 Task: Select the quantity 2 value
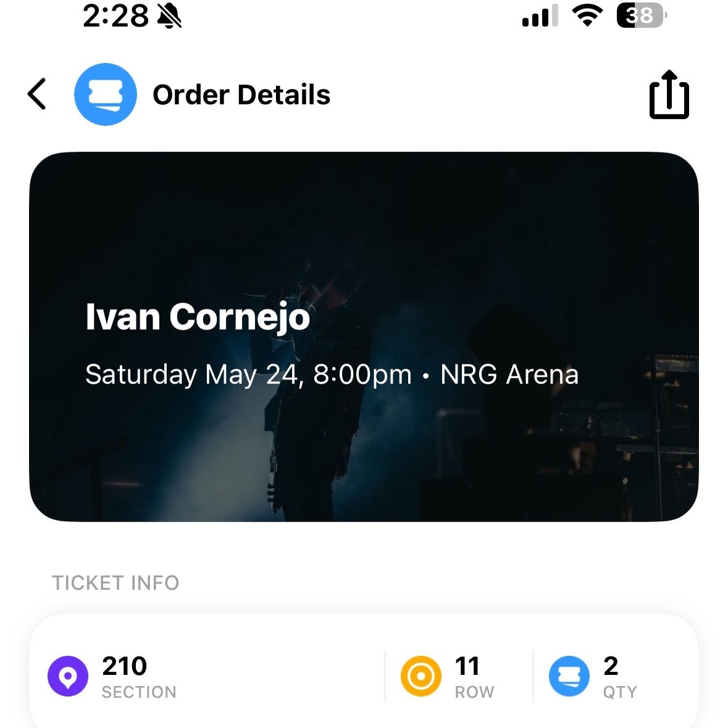click(611, 666)
